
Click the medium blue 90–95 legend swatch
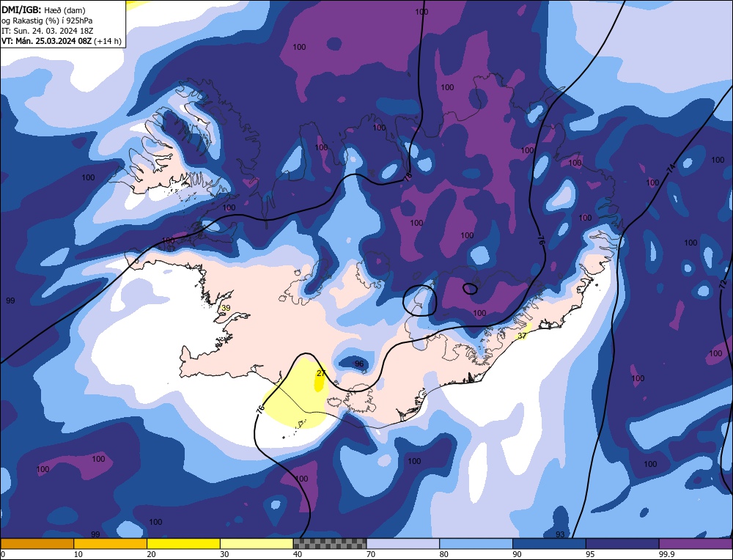pos(549,544)
